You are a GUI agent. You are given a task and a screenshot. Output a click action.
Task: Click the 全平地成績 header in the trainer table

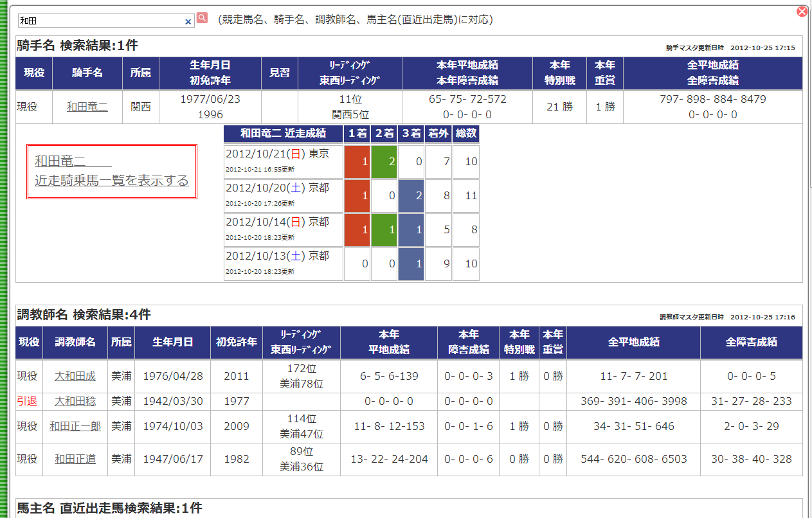click(x=633, y=342)
